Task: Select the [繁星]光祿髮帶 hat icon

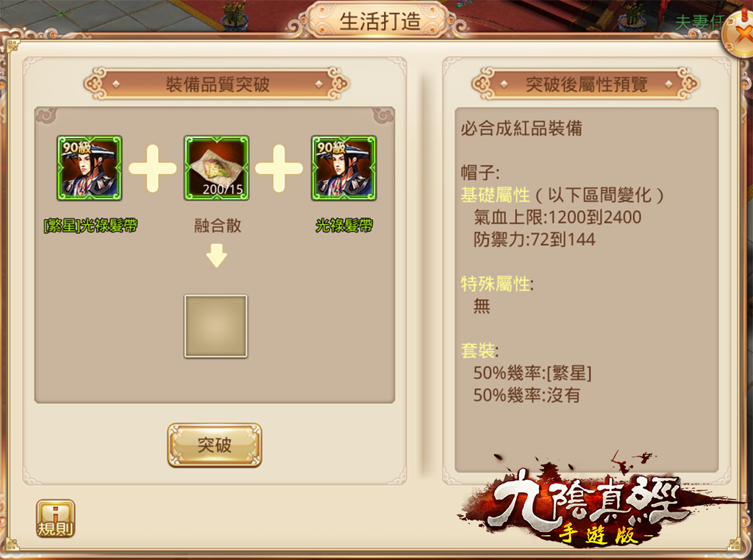Action: click(x=89, y=168)
